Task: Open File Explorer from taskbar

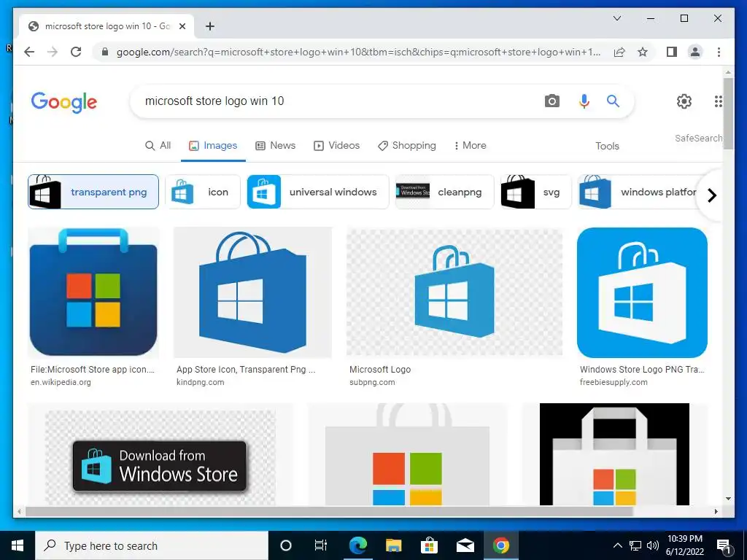Action: (x=393, y=545)
